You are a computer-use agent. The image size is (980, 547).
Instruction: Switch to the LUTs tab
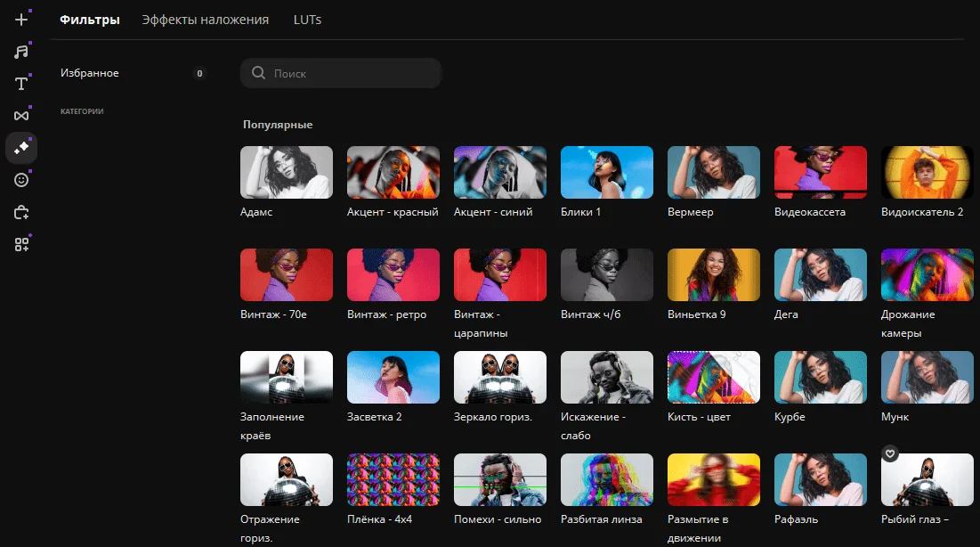click(x=307, y=20)
